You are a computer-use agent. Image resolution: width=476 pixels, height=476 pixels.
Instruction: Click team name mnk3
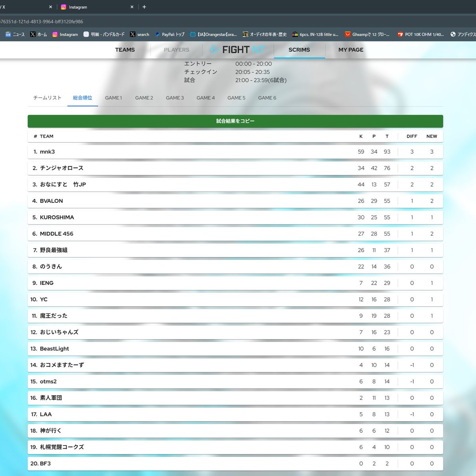pyautogui.click(x=47, y=152)
